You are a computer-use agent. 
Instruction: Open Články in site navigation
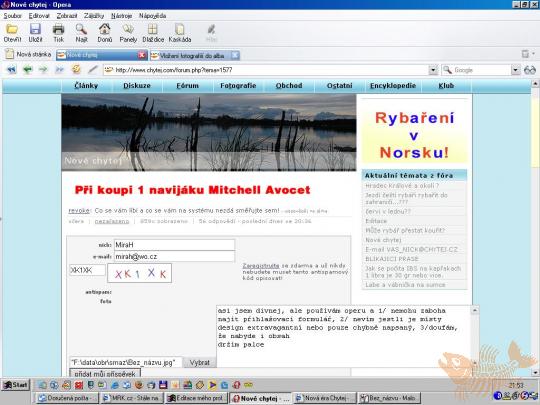[x=86, y=86]
